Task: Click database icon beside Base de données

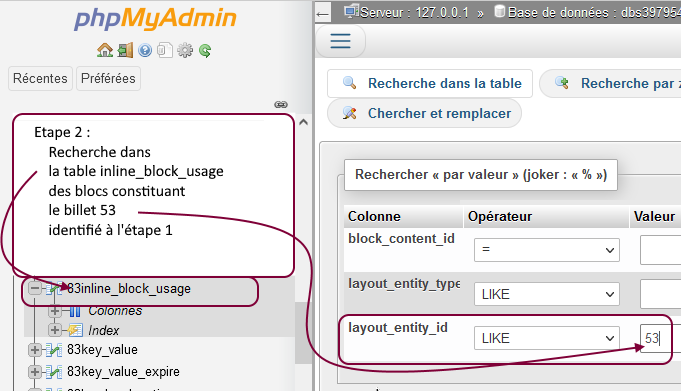Action: tap(499, 12)
